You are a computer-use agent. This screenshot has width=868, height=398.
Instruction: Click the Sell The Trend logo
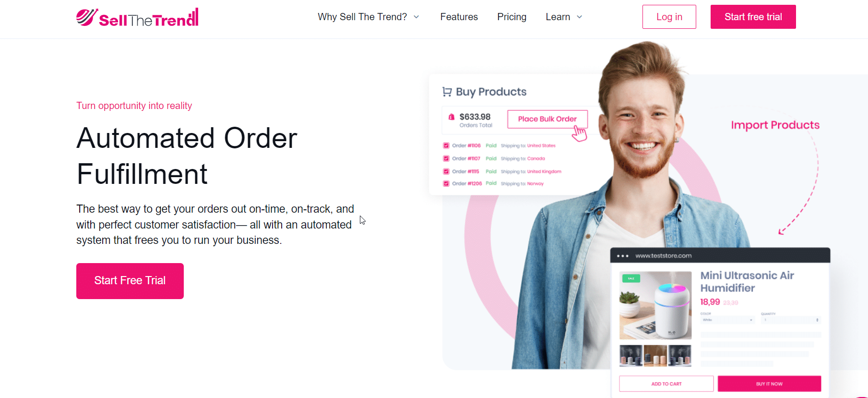click(x=137, y=17)
